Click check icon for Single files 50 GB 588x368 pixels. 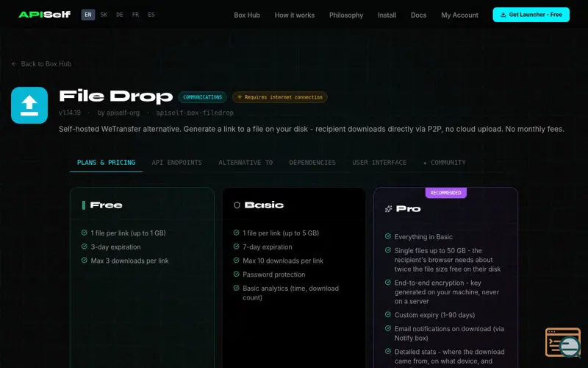(388, 250)
